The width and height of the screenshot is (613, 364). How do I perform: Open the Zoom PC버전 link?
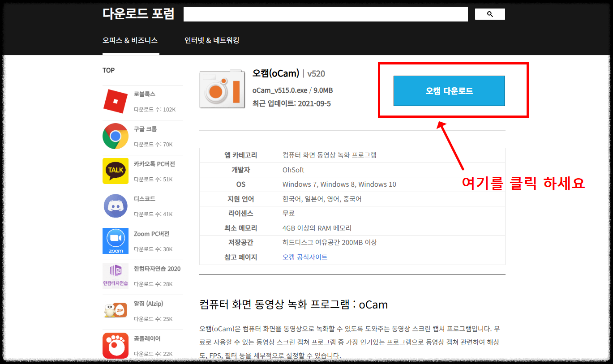[x=152, y=234]
